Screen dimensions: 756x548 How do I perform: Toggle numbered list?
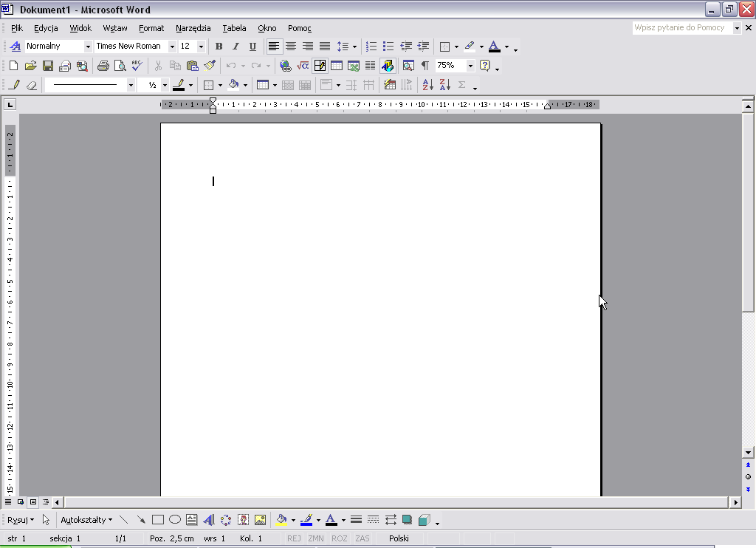pyautogui.click(x=371, y=47)
